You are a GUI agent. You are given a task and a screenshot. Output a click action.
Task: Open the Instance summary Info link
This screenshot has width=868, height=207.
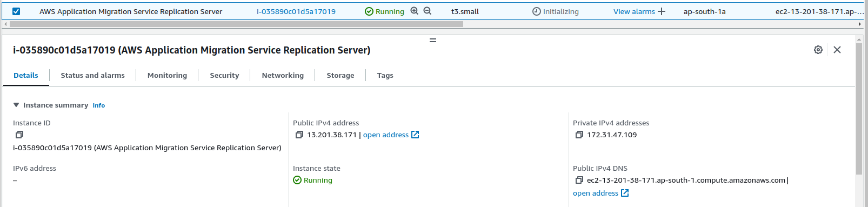(x=99, y=105)
